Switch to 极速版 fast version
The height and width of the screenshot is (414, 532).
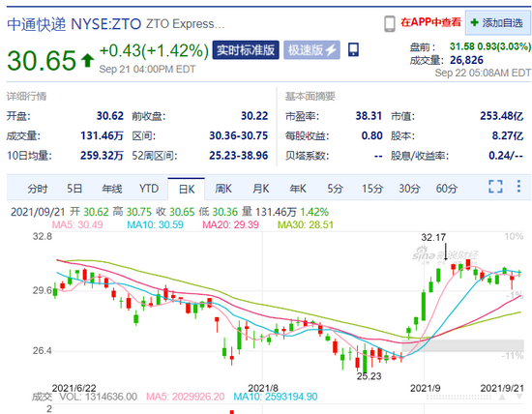(311, 50)
